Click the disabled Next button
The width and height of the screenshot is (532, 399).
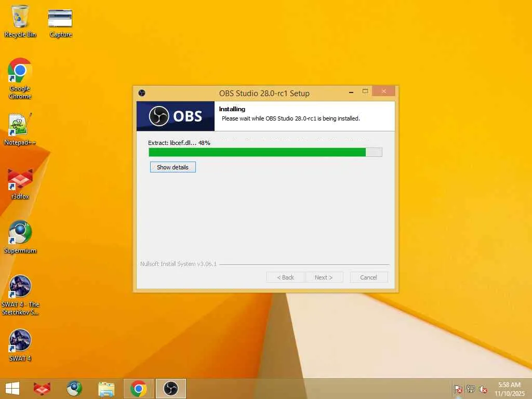point(324,277)
